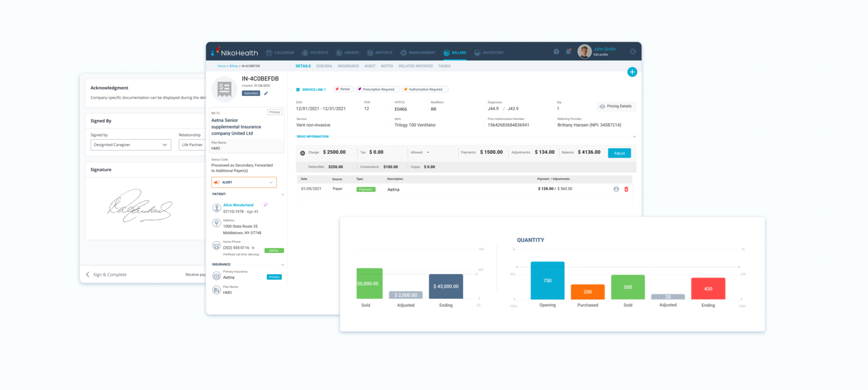The height and width of the screenshot is (390, 868).
Task: Click the home phone icon
Action: [x=216, y=245]
